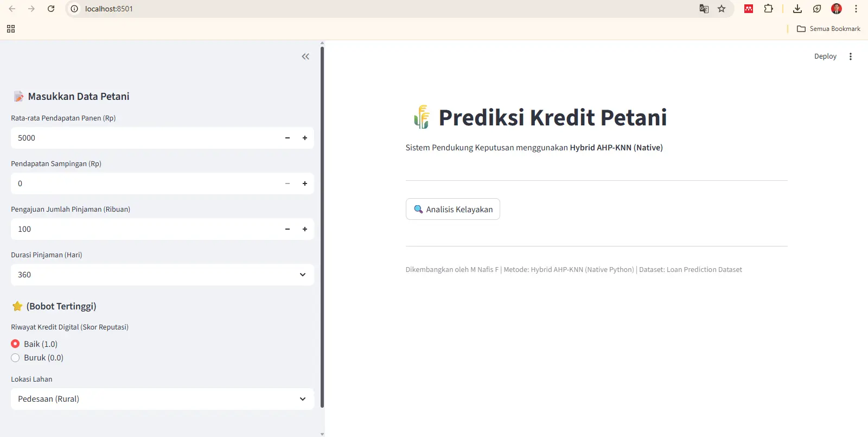
Task: Decrease Pengajuan Jumlah Pinjaman with minus
Action: pyautogui.click(x=288, y=229)
